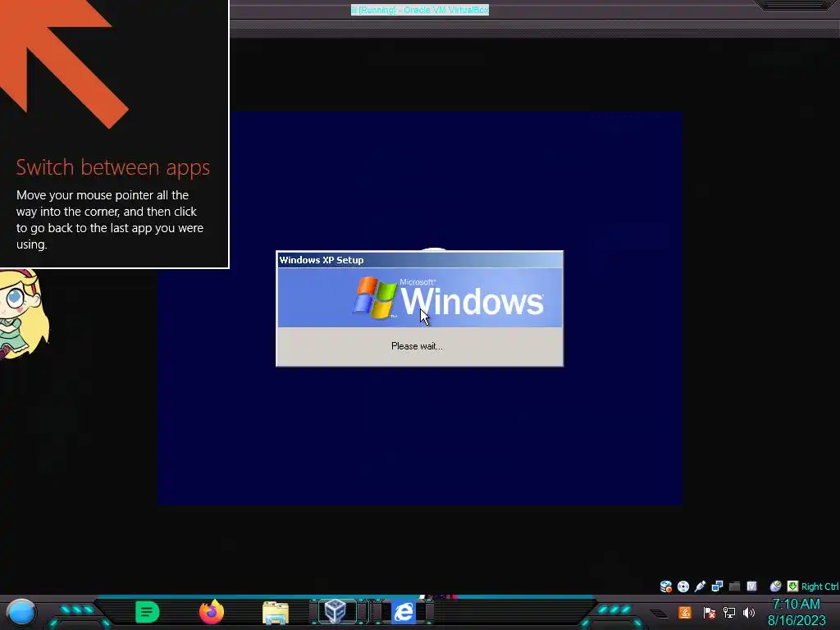Click the cartoon character desktop gadget

pos(24,314)
